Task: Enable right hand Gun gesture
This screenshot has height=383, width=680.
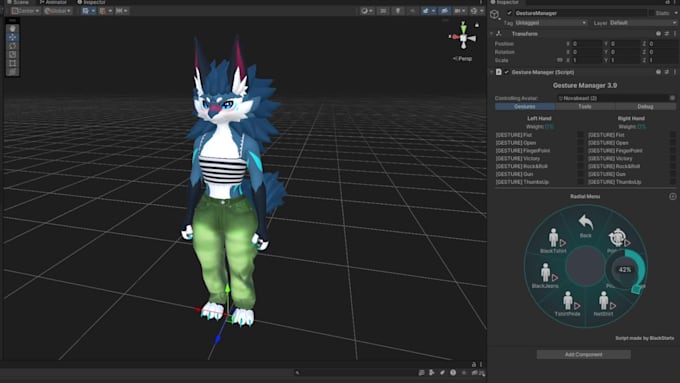Action: [673, 174]
